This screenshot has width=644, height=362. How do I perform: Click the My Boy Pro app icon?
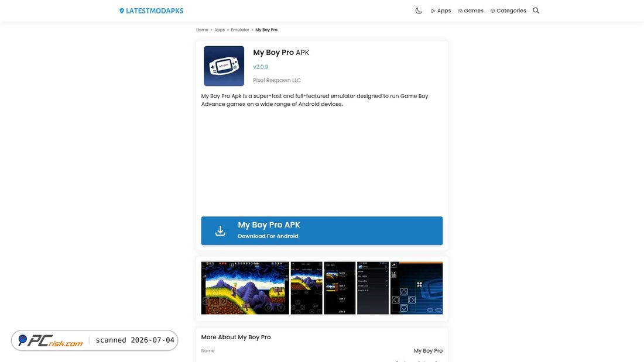coord(224,66)
